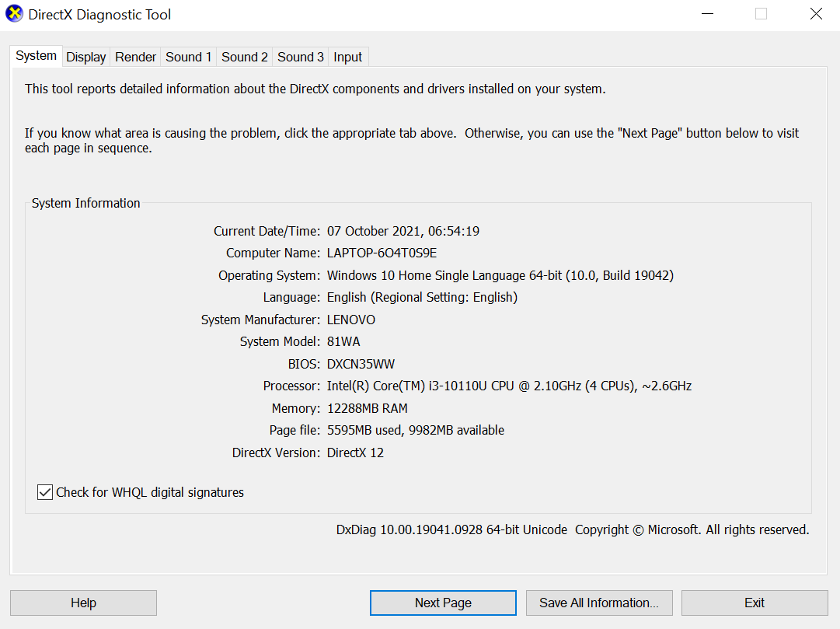The image size is (840, 629).
Task: Select the computer name LAPTOP-6O4T0S9E
Action: 382,253
